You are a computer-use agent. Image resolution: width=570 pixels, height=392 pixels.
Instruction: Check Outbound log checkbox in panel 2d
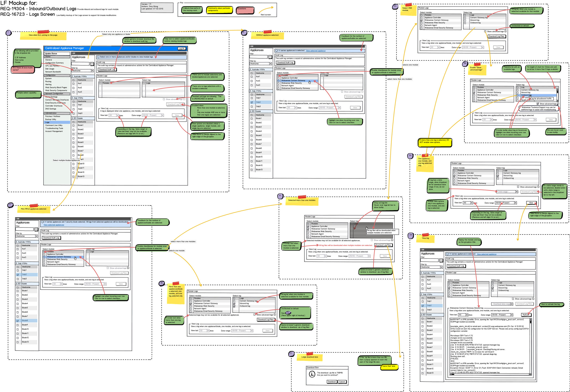point(493,291)
